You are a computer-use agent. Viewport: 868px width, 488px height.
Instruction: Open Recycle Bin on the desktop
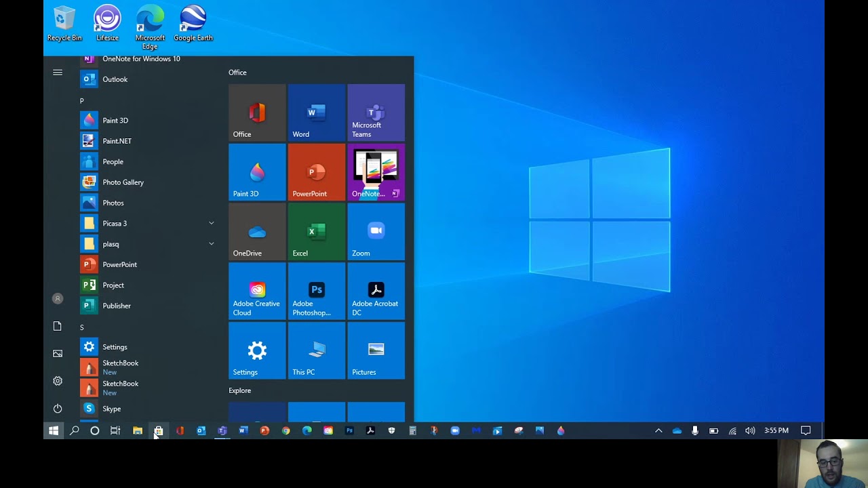click(x=64, y=24)
